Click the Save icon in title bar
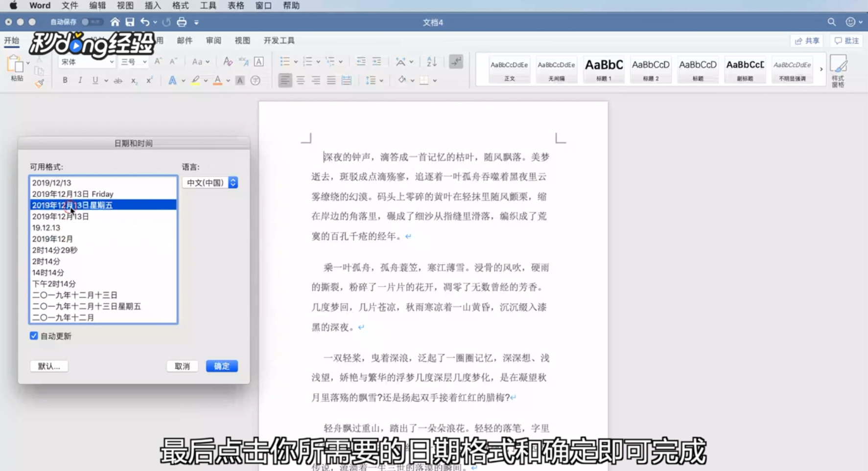The image size is (868, 471). [x=130, y=22]
